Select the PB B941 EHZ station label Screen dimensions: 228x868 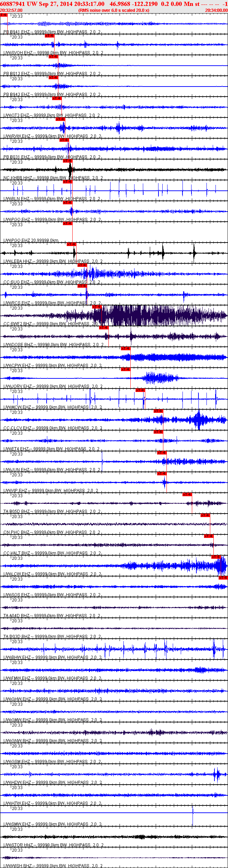tap(52, 32)
